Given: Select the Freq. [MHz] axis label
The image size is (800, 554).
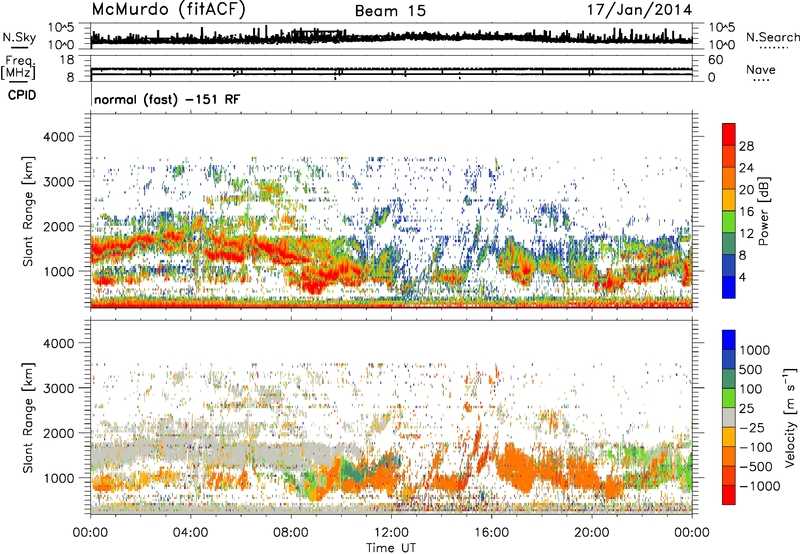Looking at the screenshot, I should 18,68.
